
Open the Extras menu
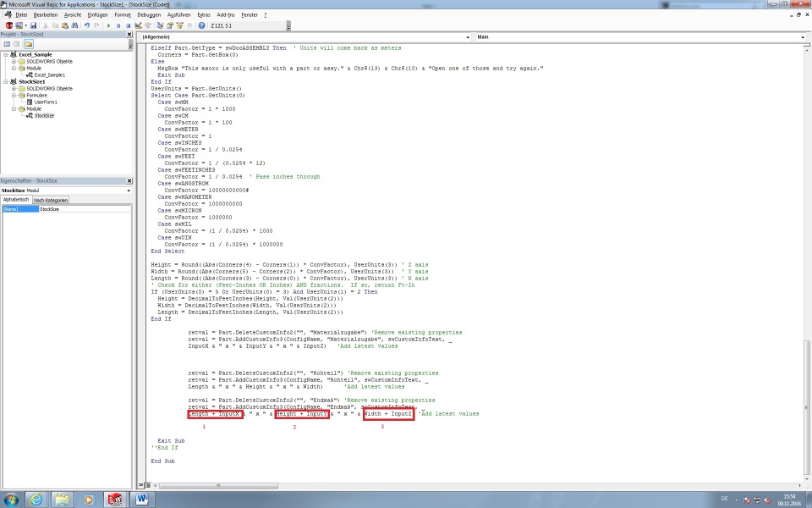tap(204, 15)
